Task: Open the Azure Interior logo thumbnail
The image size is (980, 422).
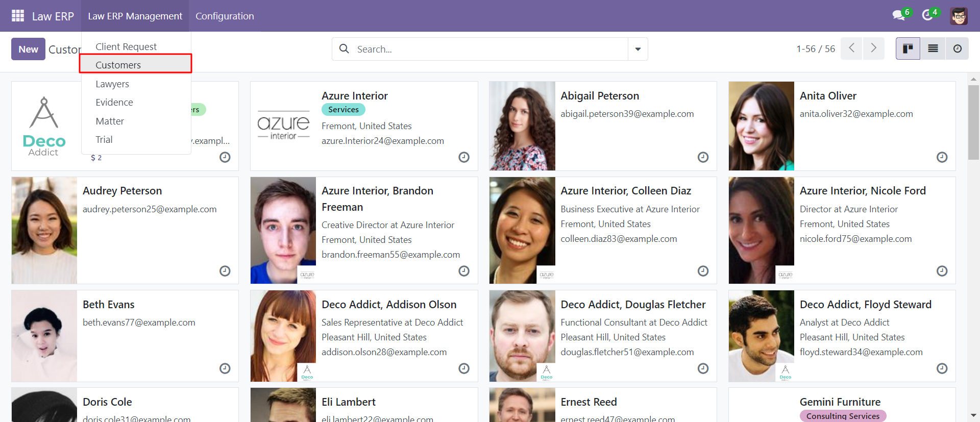Action: (283, 126)
